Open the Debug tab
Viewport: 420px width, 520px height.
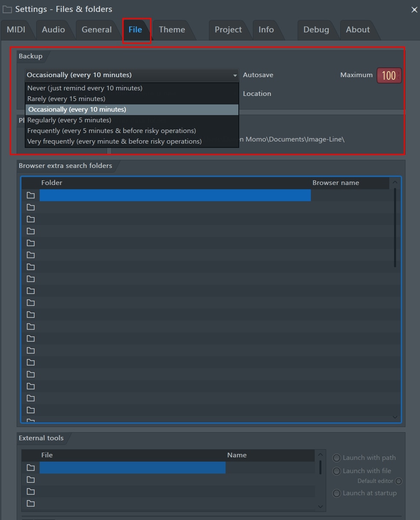pos(316,29)
